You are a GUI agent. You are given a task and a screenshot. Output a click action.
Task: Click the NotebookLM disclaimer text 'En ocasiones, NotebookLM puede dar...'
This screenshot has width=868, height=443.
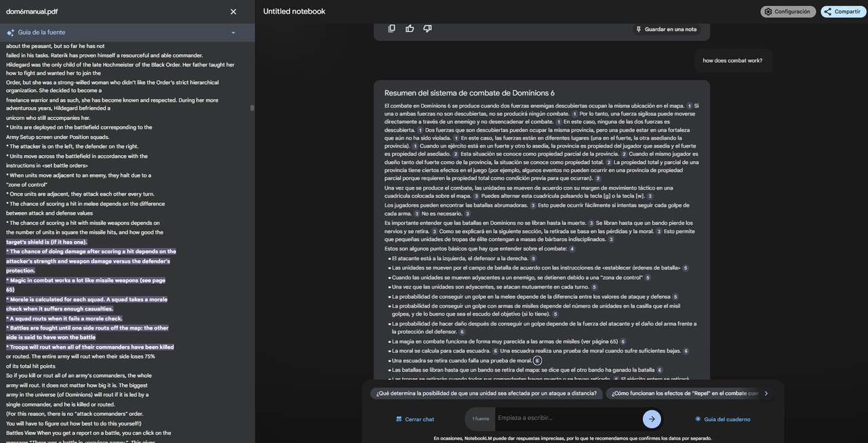[572, 438]
